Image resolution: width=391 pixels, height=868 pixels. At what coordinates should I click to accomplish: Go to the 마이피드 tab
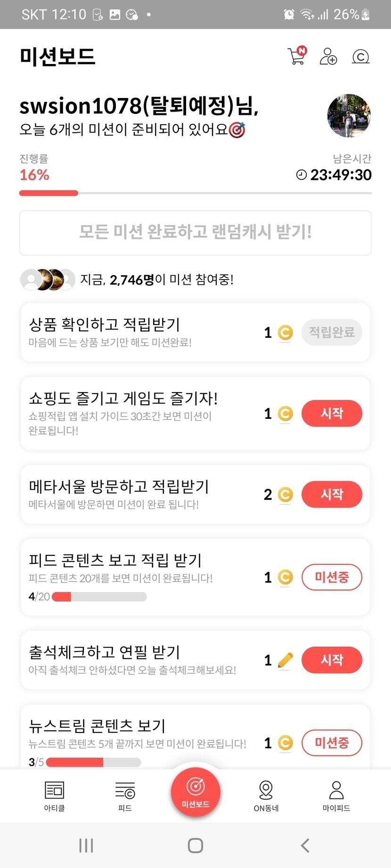[x=336, y=796]
